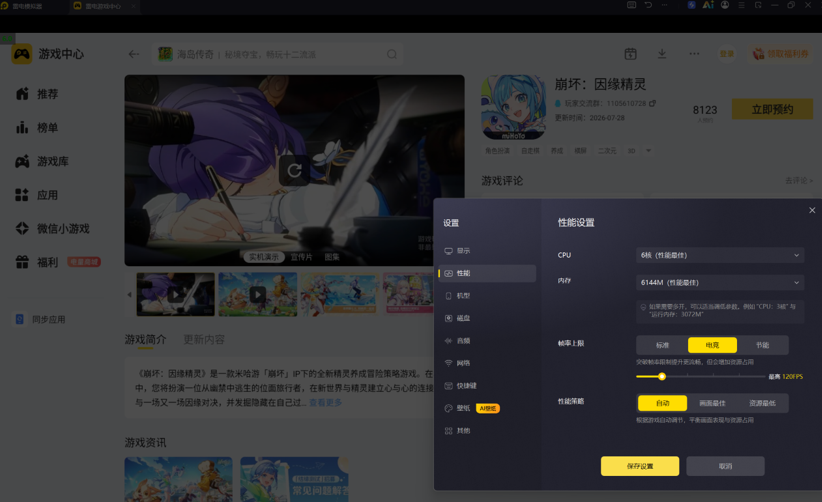Open 游戏库 game library in sidebar
This screenshot has height=502, width=822.
point(43,161)
